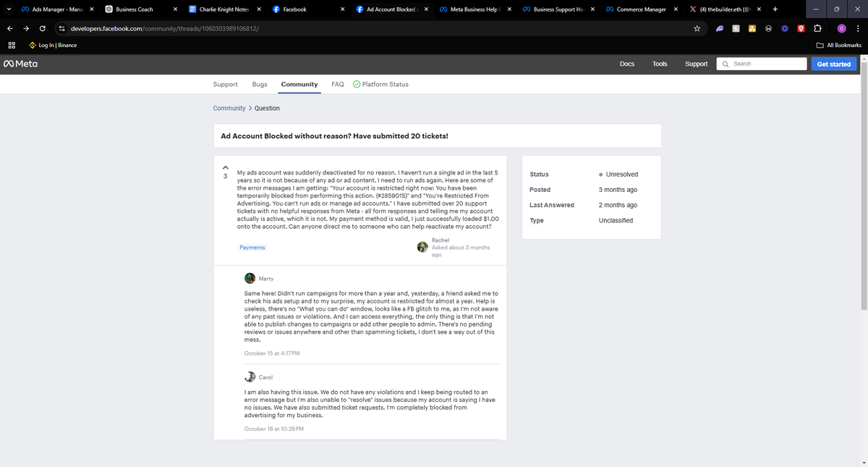Image resolution: width=868 pixels, height=467 pixels.
Task: Click the address bar URL
Action: tap(165, 28)
